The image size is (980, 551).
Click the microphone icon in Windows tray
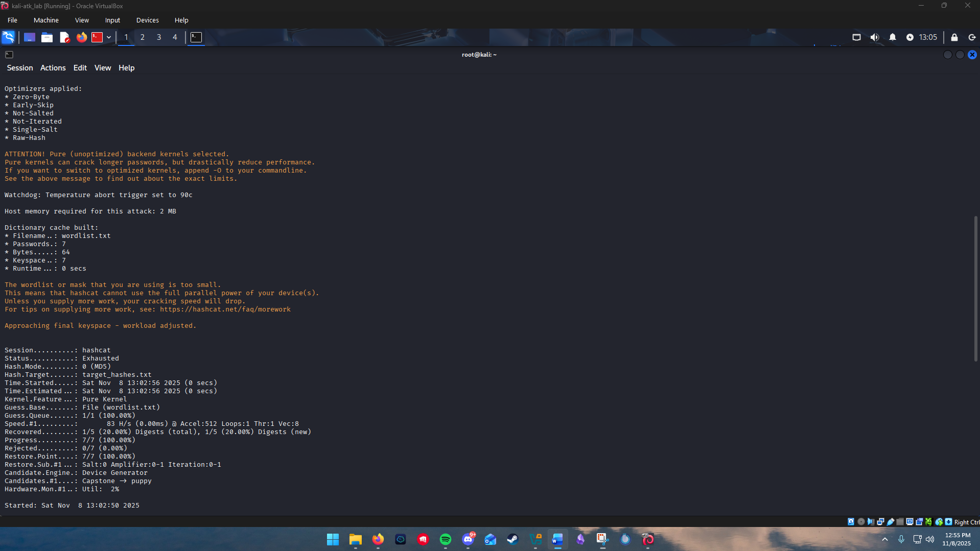pos(901,539)
